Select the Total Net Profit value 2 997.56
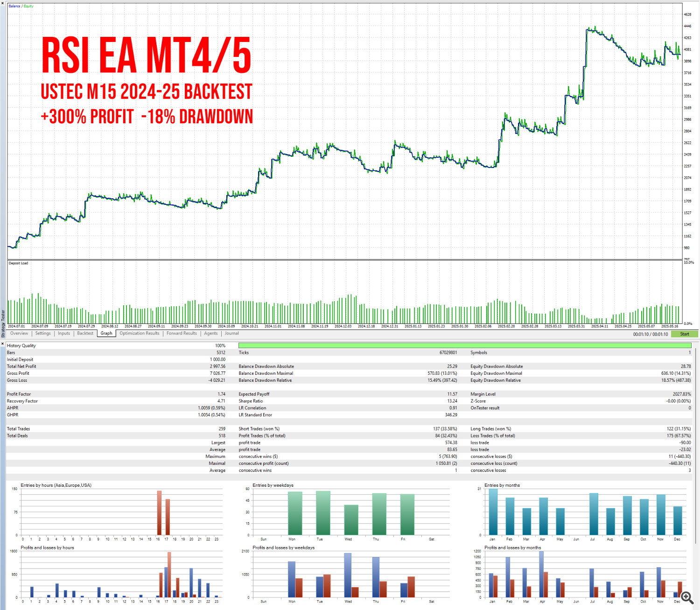700x610 pixels. (217, 366)
